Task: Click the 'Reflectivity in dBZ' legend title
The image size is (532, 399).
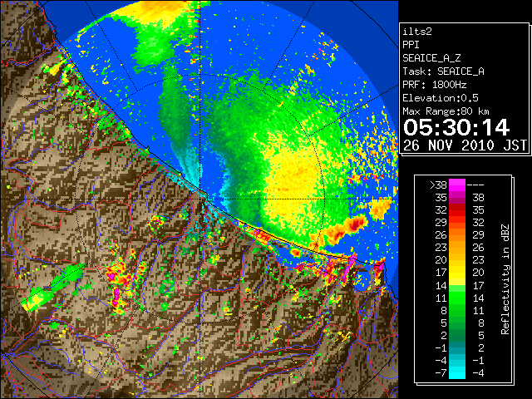Action: click(x=505, y=279)
